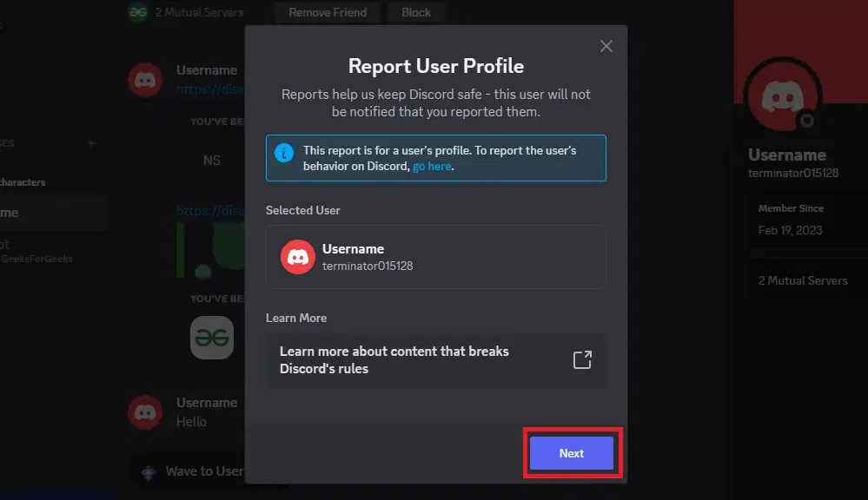
Task: Click the large profile avatar in right panel
Action: click(782, 95)
